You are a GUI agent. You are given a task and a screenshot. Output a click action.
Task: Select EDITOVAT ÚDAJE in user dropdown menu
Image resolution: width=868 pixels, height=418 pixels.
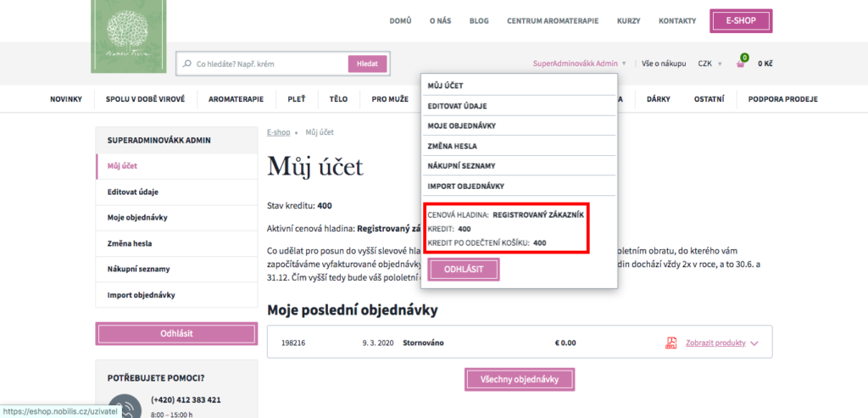point(520,106)
